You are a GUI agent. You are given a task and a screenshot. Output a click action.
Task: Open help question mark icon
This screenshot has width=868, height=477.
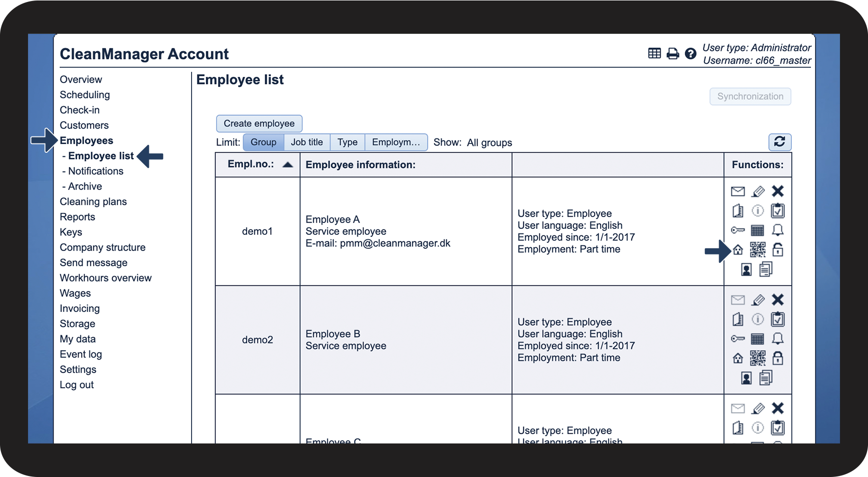(x=691, y=54)
